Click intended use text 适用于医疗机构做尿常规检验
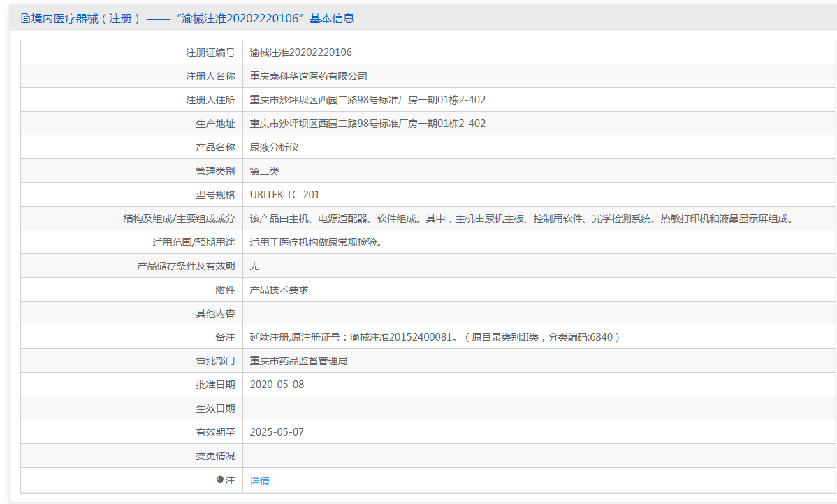The image size is (837, 504). [x=315, y=242]
